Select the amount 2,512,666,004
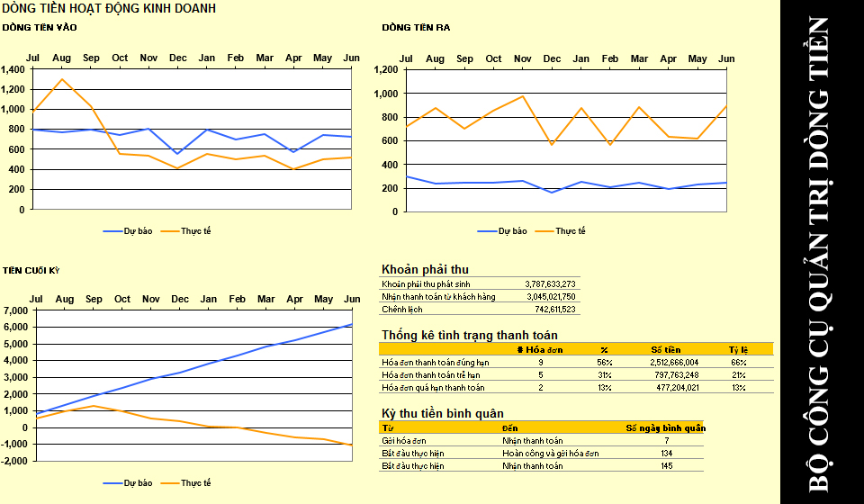 (674, 363)
